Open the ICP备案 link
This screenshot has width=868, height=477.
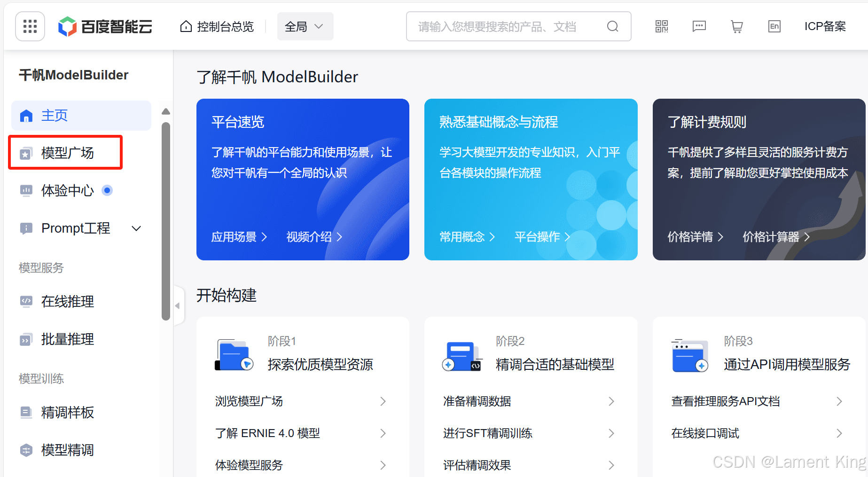pos(825,26)
